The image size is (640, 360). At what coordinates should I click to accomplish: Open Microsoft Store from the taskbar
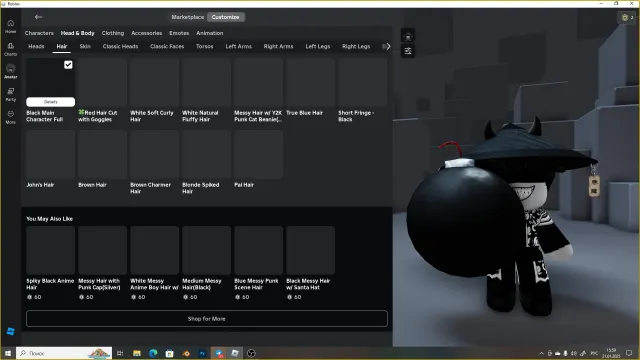click(169, 353)
